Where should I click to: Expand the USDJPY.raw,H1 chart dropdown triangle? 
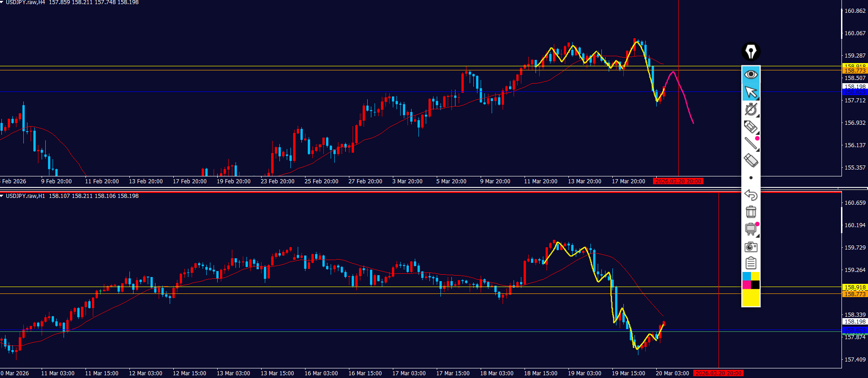click(x=2, y=196)
